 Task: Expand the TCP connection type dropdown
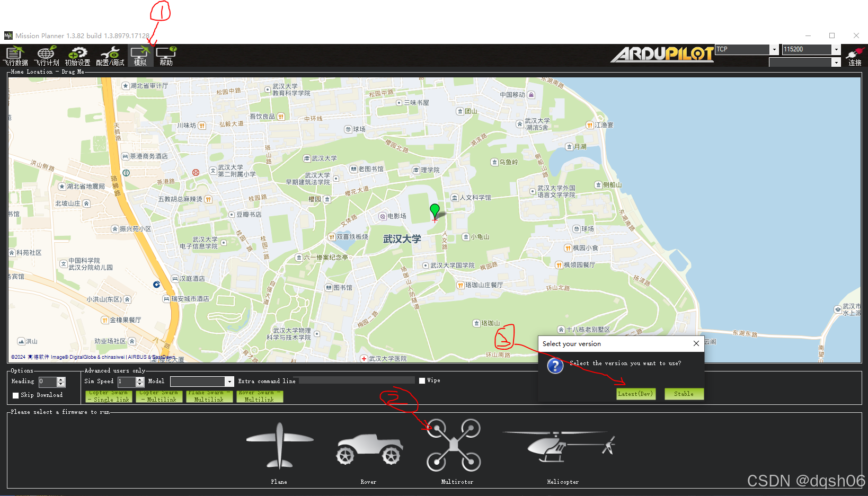[x=774, y=49]
